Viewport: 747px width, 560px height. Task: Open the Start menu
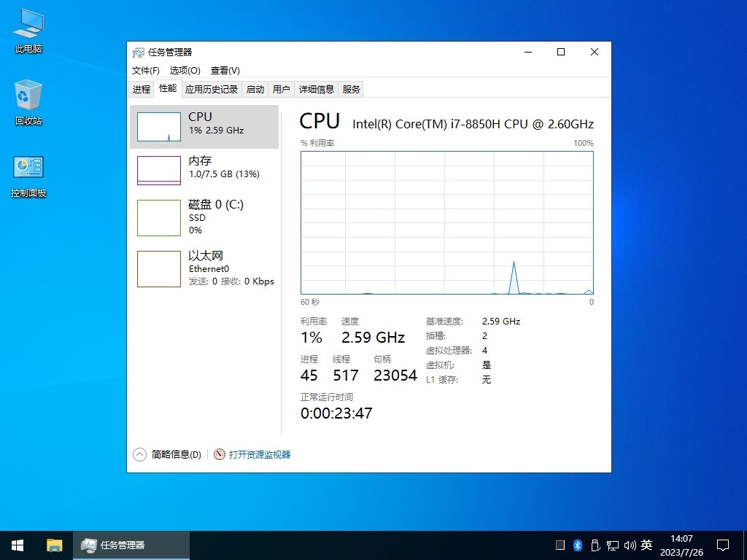click(17, 545)
